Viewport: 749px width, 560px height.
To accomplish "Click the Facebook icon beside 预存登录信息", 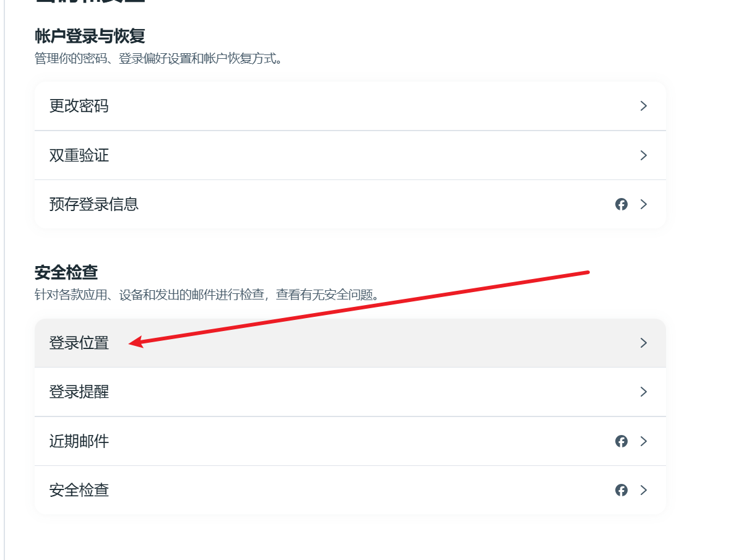I will point(621,204).
